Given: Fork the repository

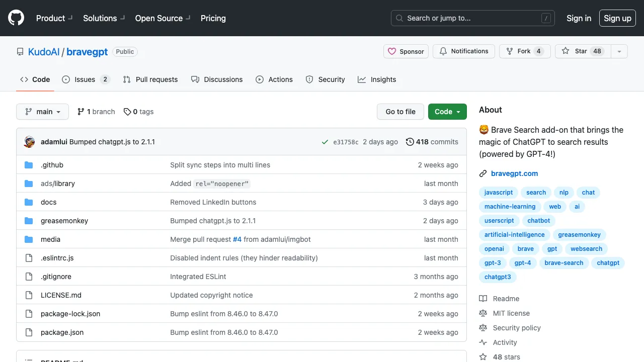Looking at the screenshot, I should point(525,51).
